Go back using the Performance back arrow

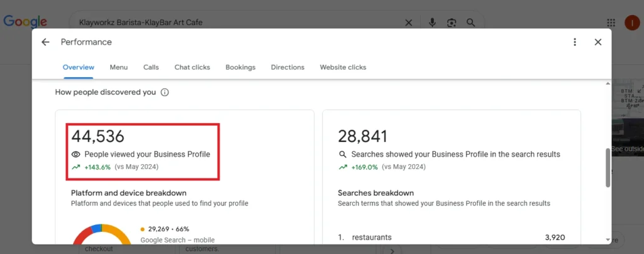point(45,42)
